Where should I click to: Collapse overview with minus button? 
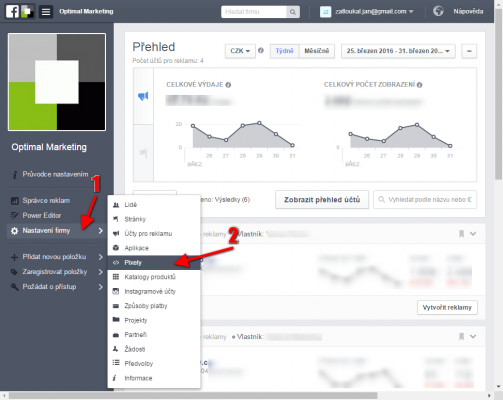469,51
